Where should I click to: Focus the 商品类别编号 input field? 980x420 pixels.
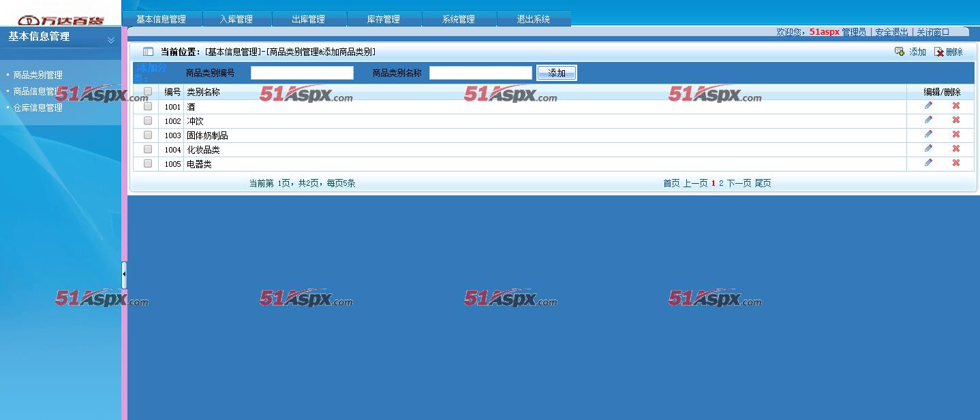coord(302,73)
